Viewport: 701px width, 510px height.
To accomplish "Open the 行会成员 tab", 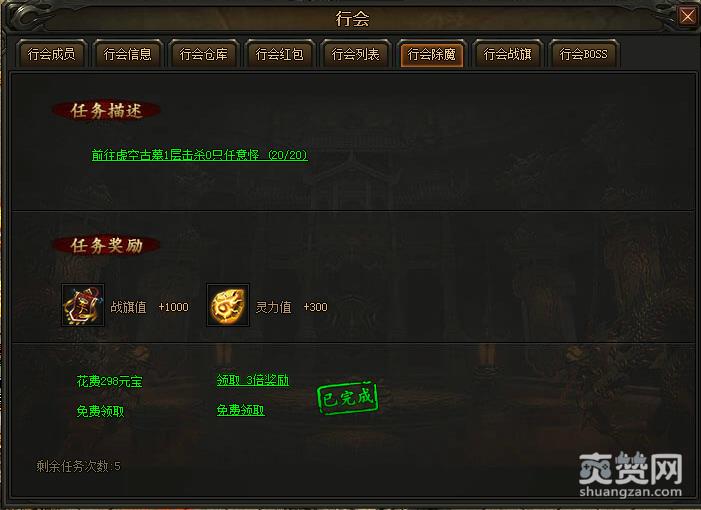I will coord(51,54).
